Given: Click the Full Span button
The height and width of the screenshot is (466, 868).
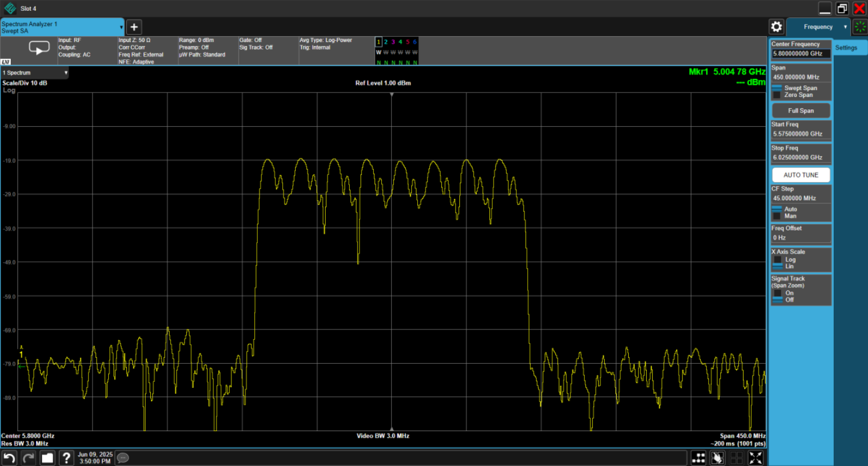Looking at the screenshot, I should (801, 111).
